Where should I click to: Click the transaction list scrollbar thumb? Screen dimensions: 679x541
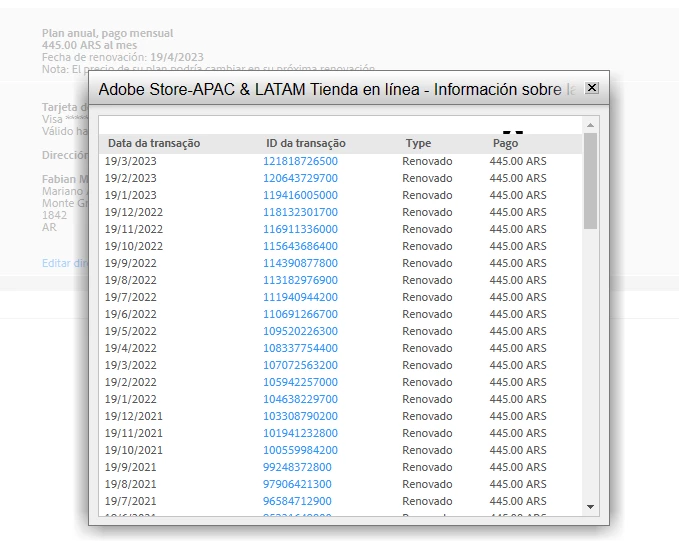[x=590, y=181]
